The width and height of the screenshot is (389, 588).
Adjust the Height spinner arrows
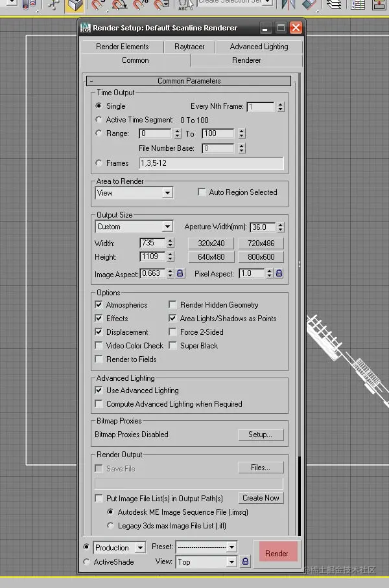(x=171, y=256)
